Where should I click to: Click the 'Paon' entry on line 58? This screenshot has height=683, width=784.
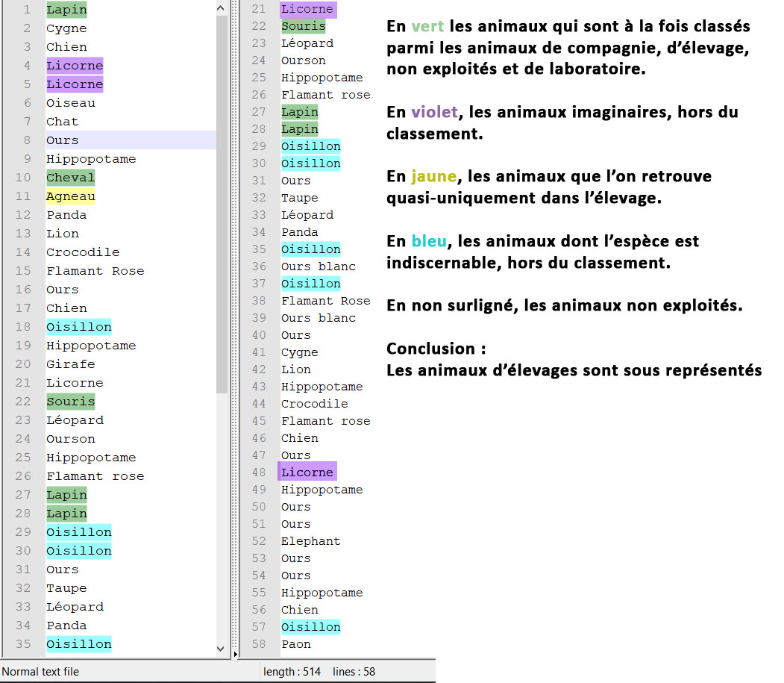click(x=295, y=644)
